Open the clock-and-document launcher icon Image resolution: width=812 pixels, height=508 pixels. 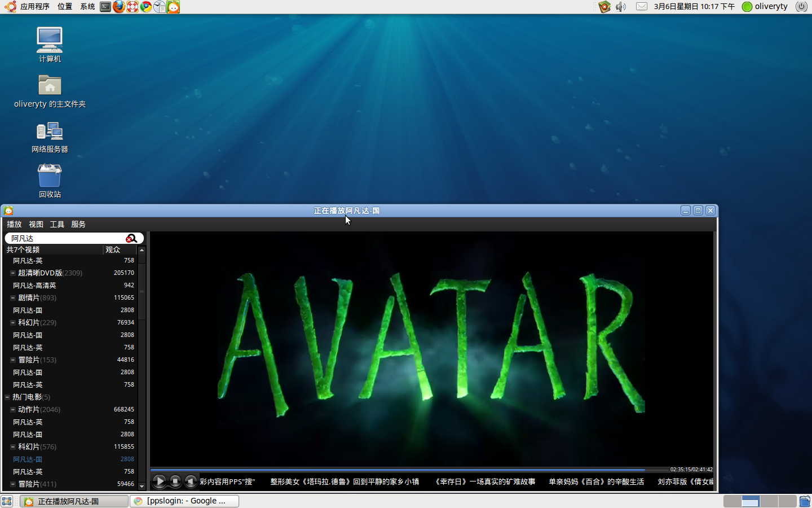[x=160, y=7]
